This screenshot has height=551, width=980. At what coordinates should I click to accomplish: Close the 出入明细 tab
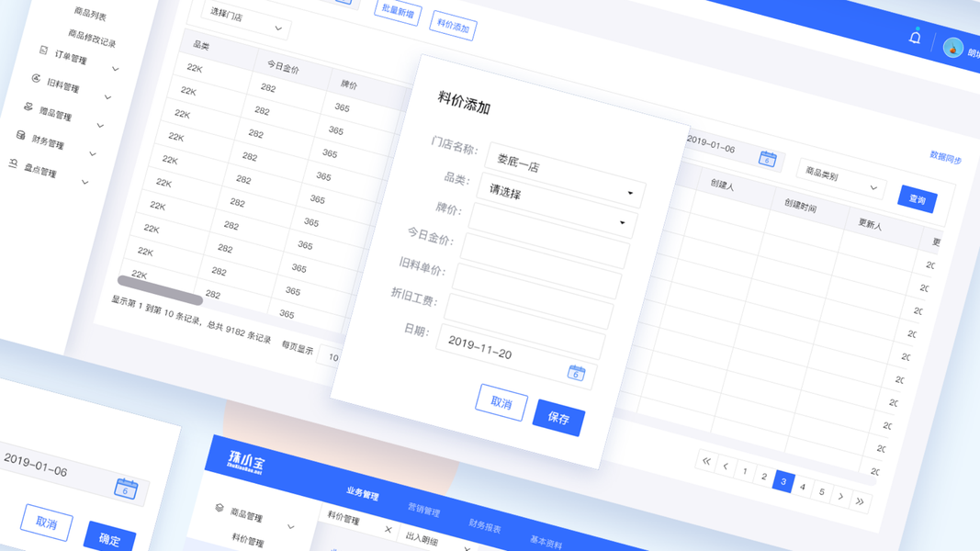coord(467,548)
